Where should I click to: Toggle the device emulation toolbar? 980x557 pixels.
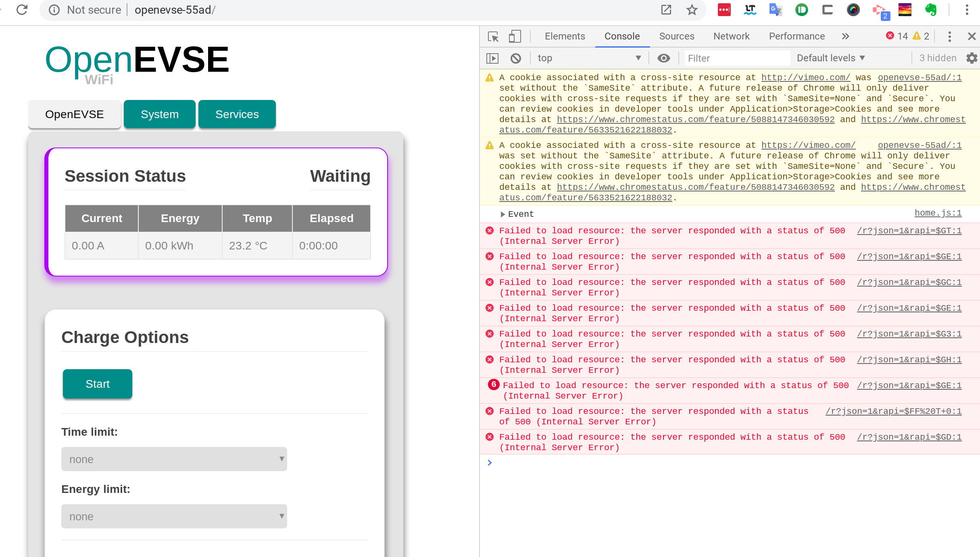click(515, 36)
